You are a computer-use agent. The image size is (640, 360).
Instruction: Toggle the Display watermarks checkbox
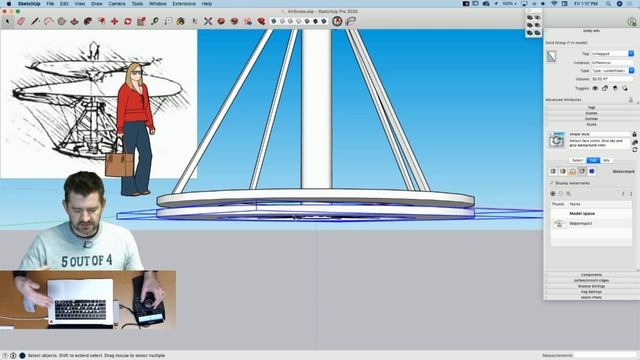(x=552, y=183)
